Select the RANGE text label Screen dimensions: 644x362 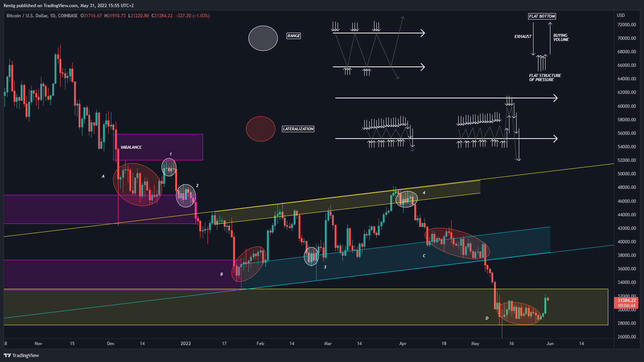coord(294,36)
